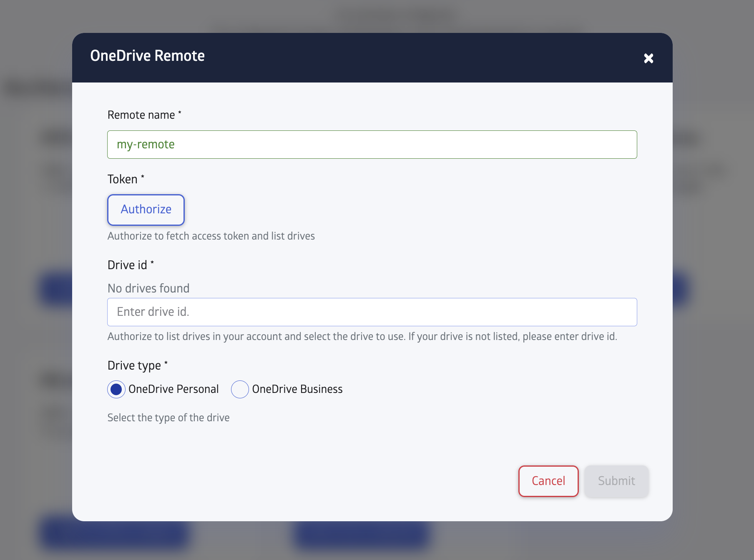The image size is (754, 560).
Task: Click the Enter drive id field
Action: pos(372,312)
